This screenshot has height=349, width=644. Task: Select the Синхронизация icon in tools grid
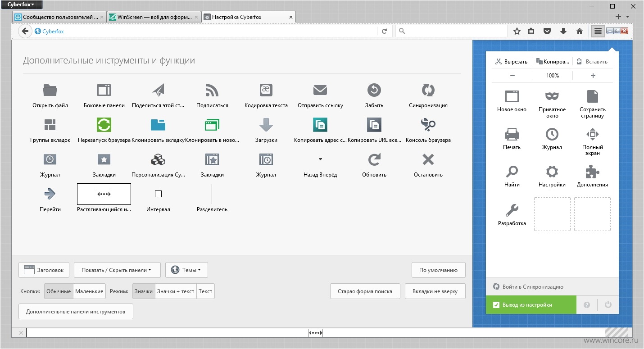[428, 90]
